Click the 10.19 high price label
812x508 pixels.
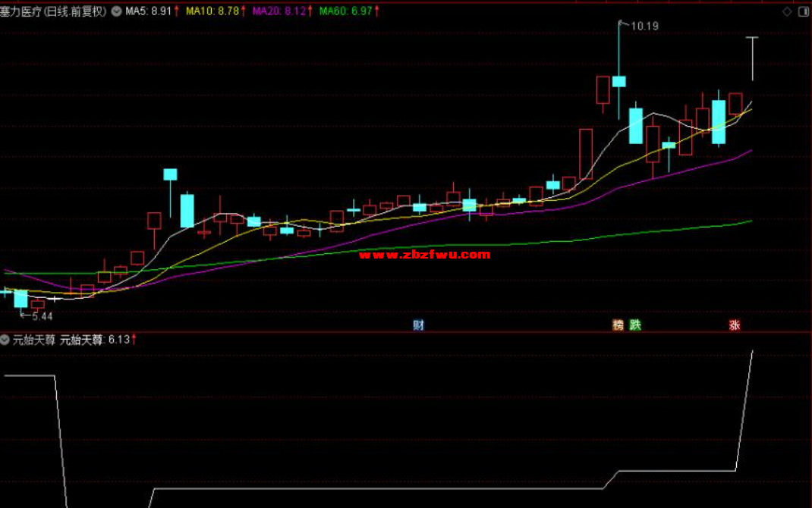coord(644,27)
